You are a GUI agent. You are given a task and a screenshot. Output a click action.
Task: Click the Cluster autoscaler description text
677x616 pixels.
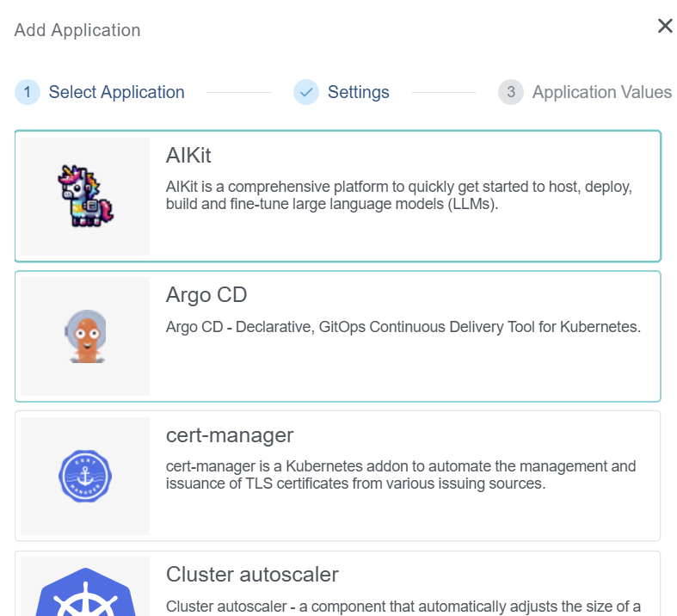pyautogui.click(x=403, y=607)
